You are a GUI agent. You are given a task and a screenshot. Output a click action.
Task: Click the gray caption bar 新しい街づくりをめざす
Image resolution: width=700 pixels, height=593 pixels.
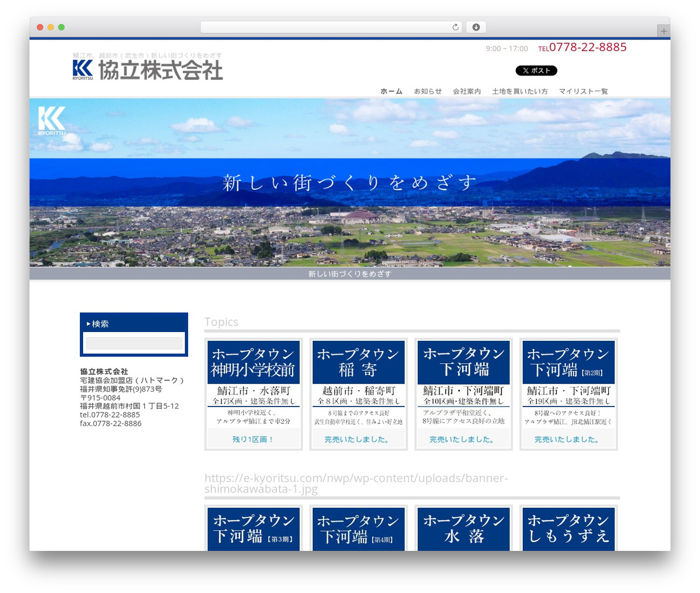(x=350, y=274)
